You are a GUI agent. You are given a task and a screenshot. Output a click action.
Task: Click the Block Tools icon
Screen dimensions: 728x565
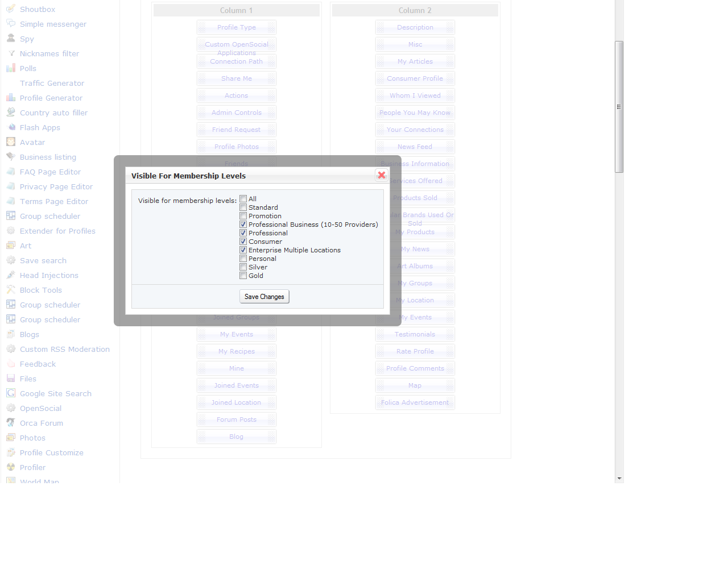[x=11, y=290]
